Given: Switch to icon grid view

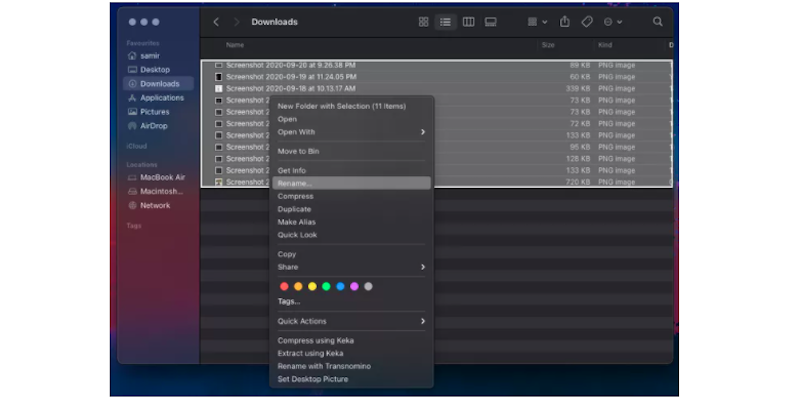Looking at the screenshot, I should click(423, 22).
